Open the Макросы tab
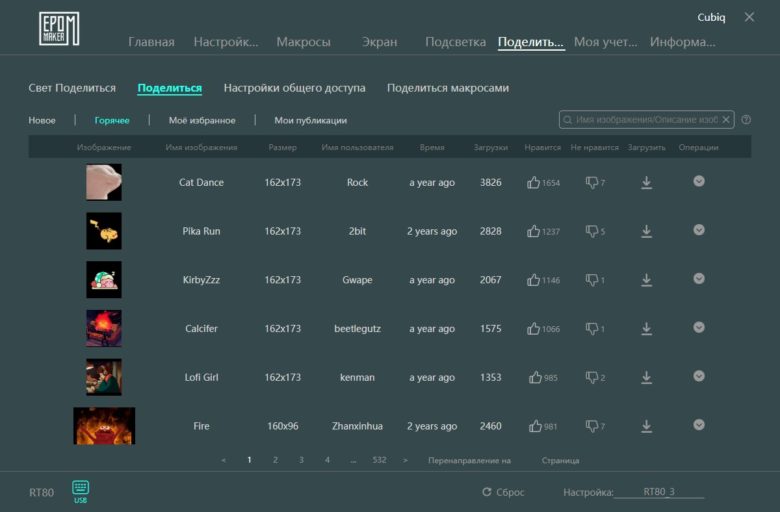The image size is (780, 512). click(303, 42)
